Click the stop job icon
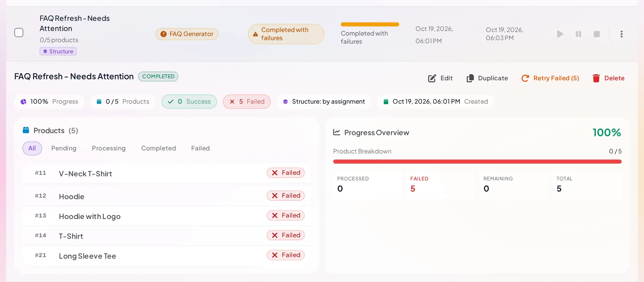 pos(597,34)
